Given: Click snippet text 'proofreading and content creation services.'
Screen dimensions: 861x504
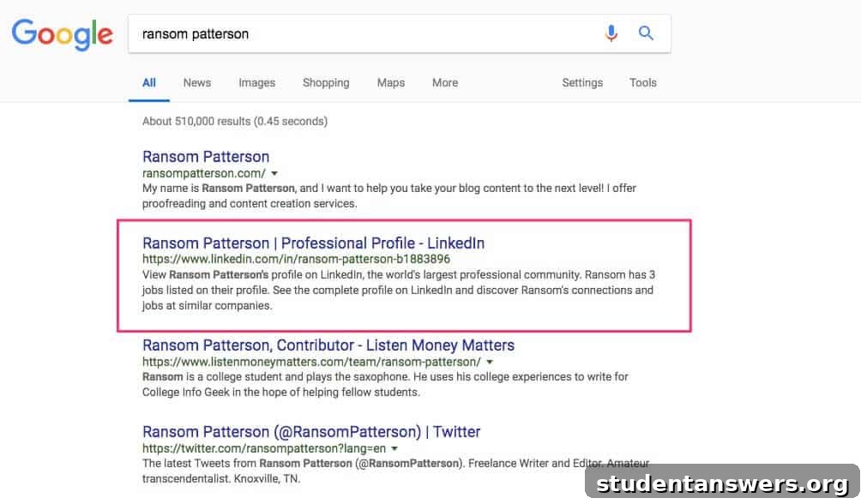Looking at the screenshot, I should pos(250,204).
